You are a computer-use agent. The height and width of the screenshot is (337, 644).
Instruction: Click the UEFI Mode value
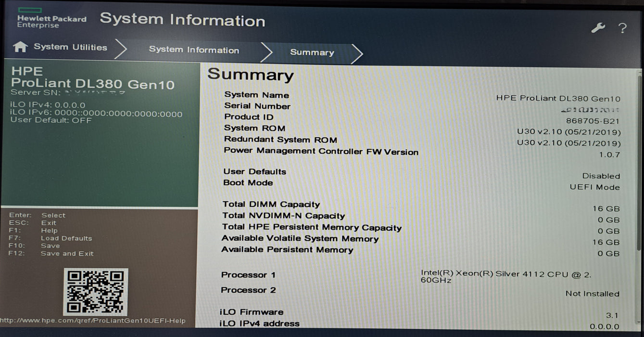pyautogui.click(x=595, y=187)
